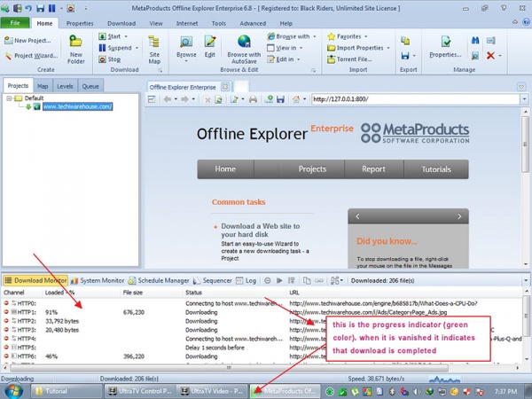532x399 pixels.
Task: Add a New Folder
Action: [x=76, y=50]
